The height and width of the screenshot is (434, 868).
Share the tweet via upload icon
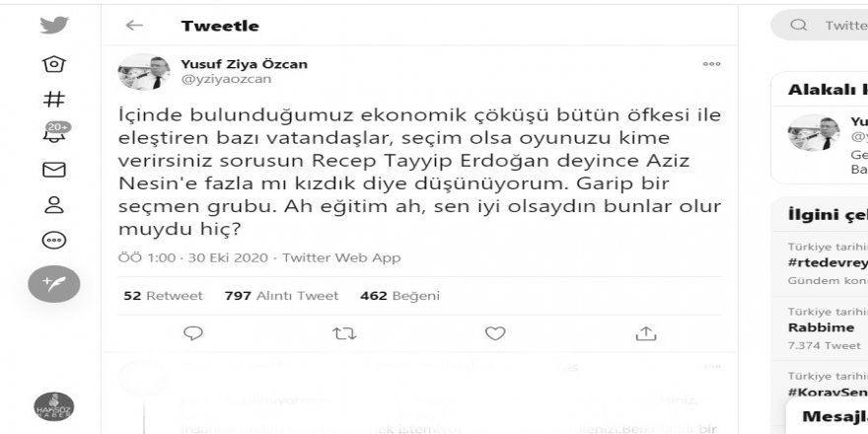646,332
